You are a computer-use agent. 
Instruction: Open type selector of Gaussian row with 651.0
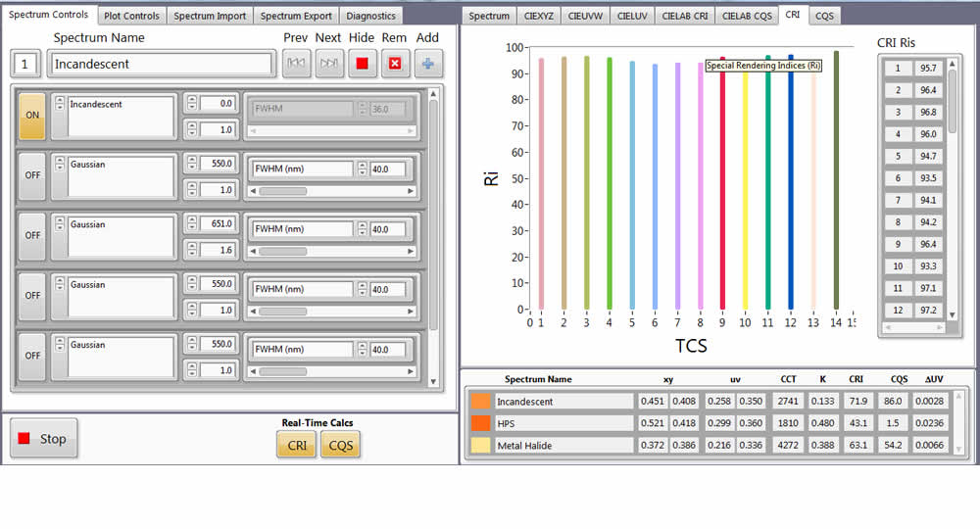[x=60, y=223]
